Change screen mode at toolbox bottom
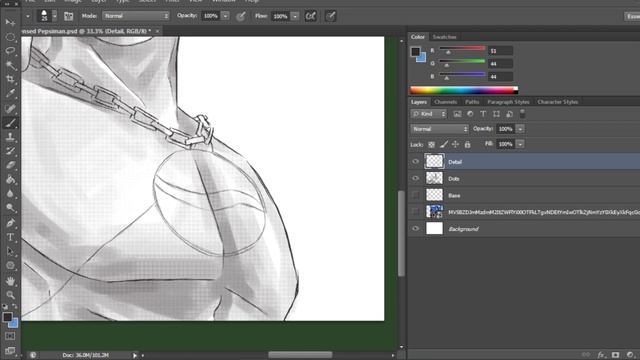 (10, 350)
